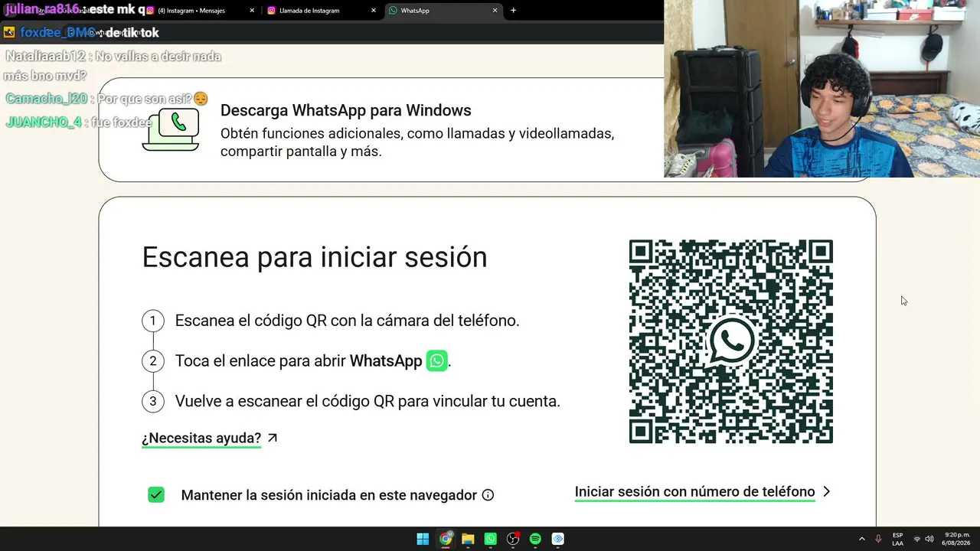Switch to the Llamada de Instagram tab

[321, 11]
